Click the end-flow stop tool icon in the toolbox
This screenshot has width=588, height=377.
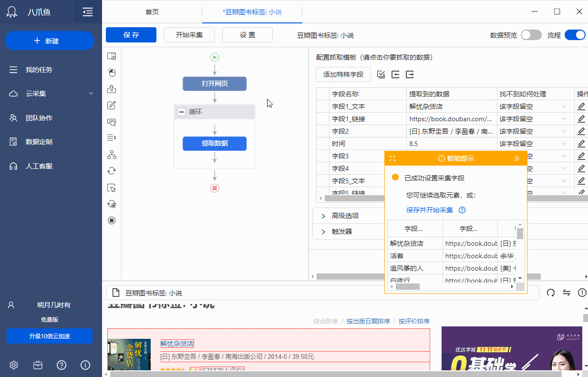112,220
